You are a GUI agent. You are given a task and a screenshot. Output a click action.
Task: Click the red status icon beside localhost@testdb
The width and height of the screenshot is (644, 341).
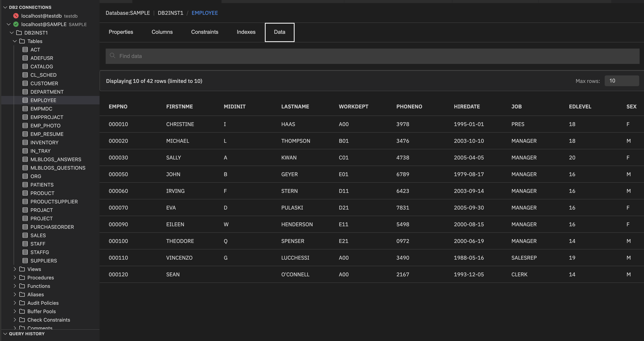[x=16, y=16]
